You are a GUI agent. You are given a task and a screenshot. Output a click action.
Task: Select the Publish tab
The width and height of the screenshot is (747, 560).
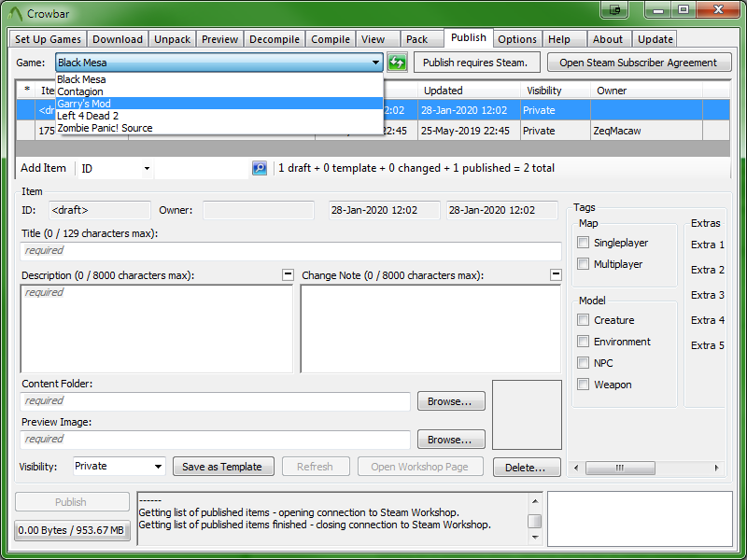click(469, 37)
